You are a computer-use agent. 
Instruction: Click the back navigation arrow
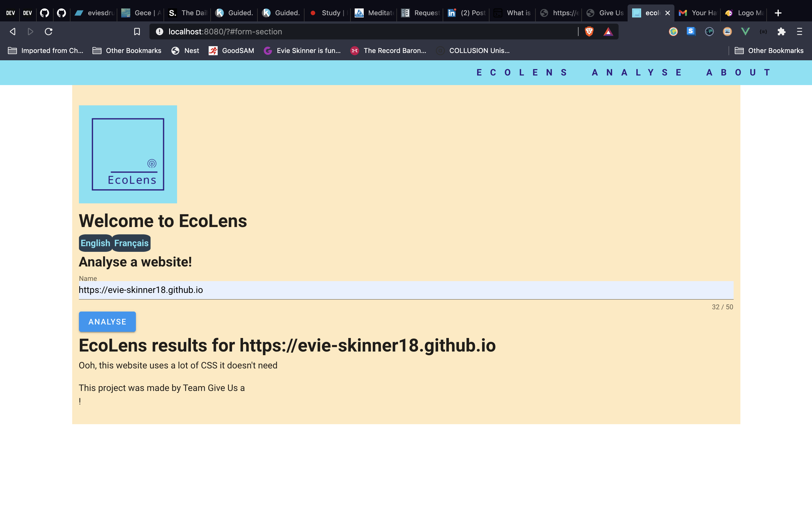(x=13, y=32)
